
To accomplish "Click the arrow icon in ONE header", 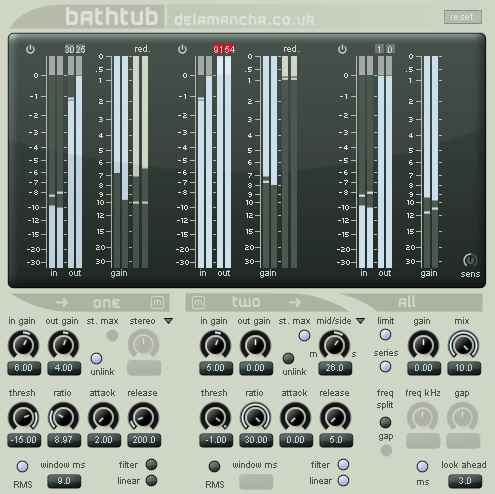I will coord(62,303).
